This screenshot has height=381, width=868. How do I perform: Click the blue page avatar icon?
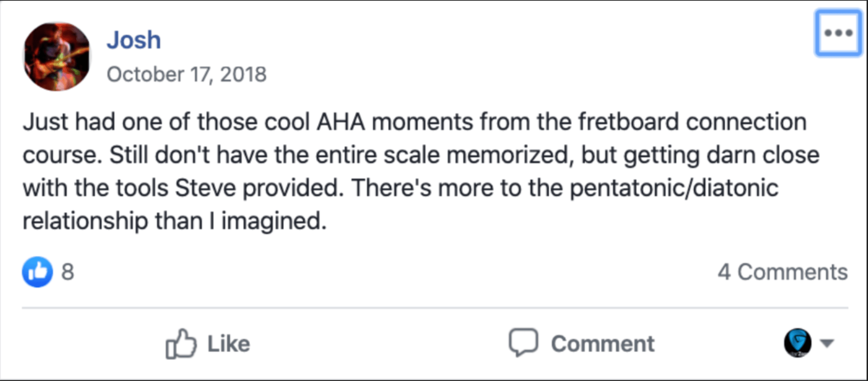[797, 343]
